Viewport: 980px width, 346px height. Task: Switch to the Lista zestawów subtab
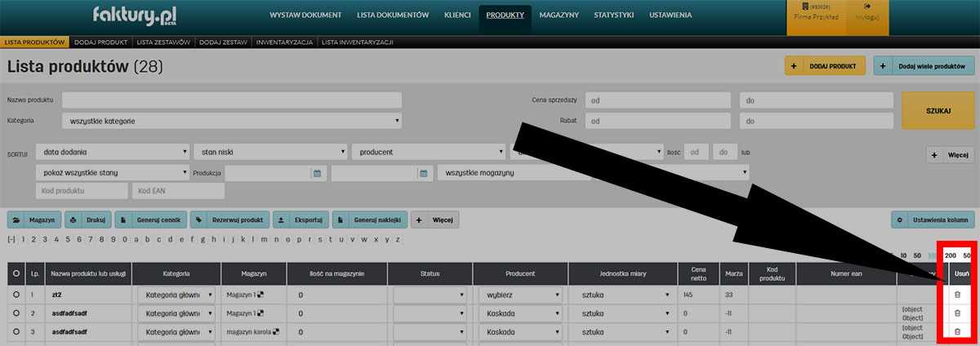(x=163, y=41)
